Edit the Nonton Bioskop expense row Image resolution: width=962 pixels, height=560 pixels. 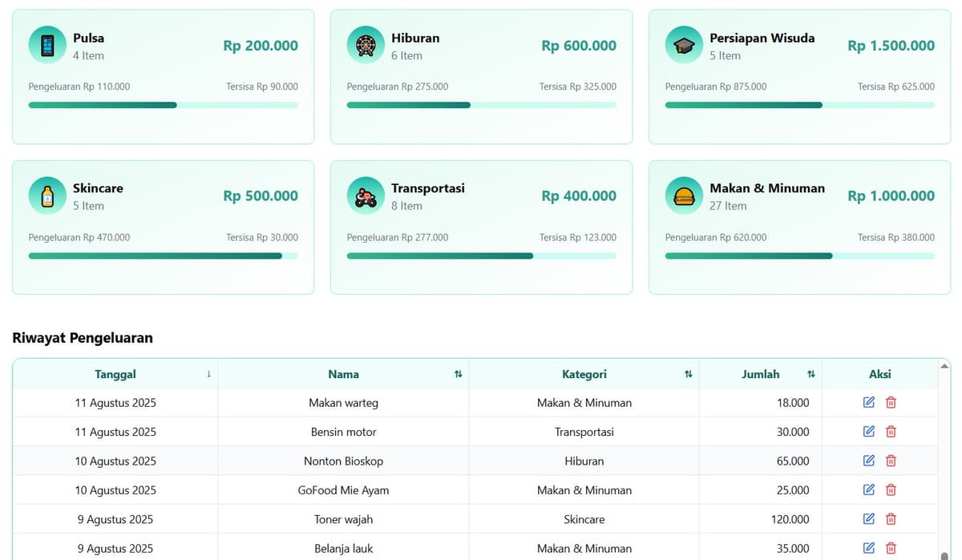tap(869, 461)
